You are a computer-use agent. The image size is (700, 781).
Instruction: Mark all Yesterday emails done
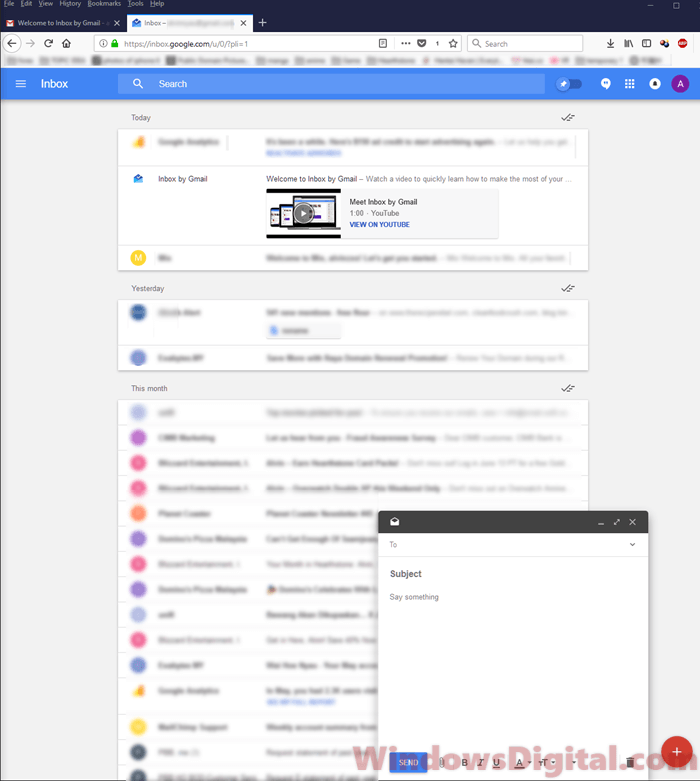click(567, 288)
